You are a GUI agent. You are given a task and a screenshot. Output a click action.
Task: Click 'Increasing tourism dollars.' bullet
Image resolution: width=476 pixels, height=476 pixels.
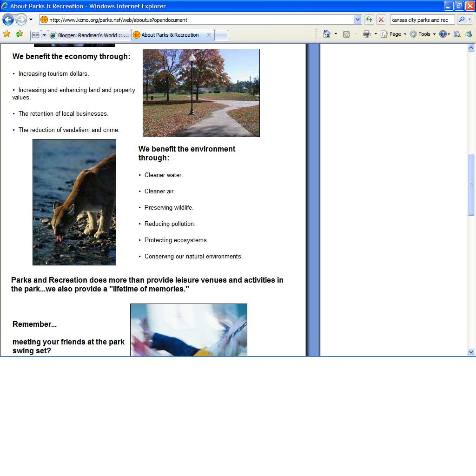[53, 74]
